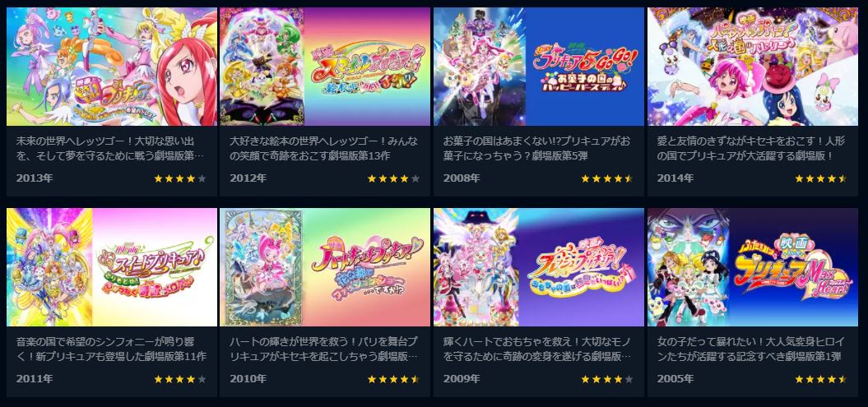Select the Heartcatch Precure Paris movie thumbnail
868x407 pixels.
point(325,267)
